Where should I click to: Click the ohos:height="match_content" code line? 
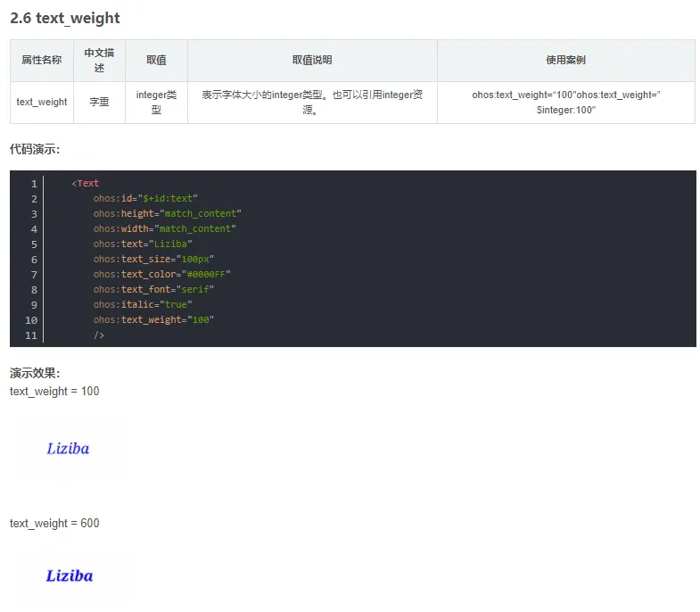click(x=167, y=213)
